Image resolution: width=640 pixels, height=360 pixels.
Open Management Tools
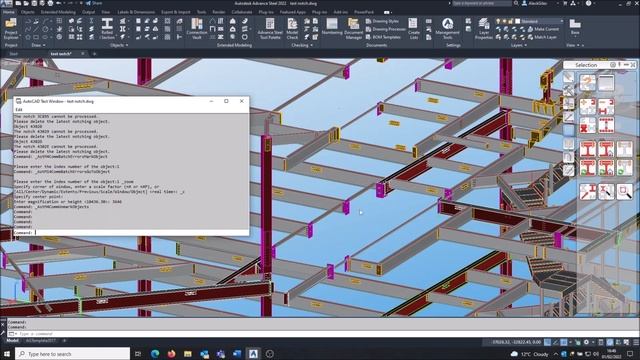coord(447,29)
